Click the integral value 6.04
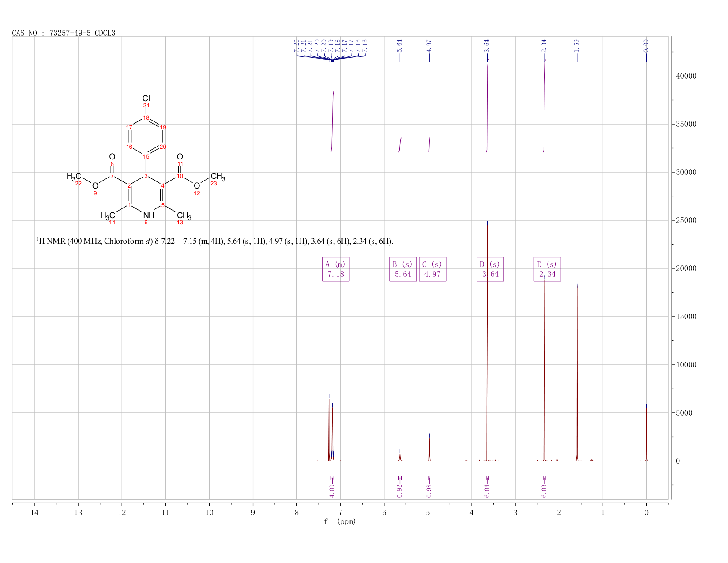This screenshot has height=563, width=728. tap(487, 491)
